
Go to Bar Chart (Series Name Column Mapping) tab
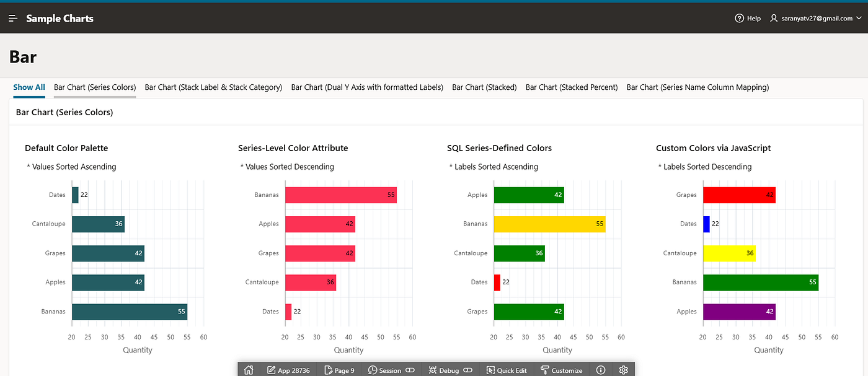pos(697,87)
